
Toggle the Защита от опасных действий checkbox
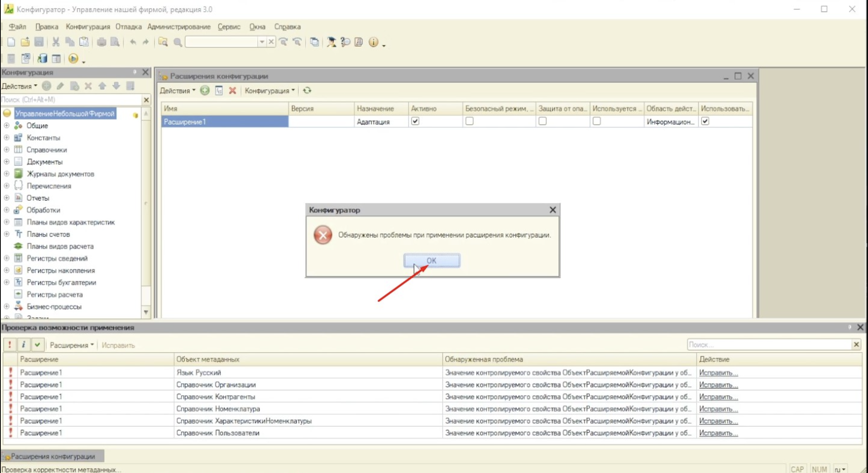click(x=542, y=121)
